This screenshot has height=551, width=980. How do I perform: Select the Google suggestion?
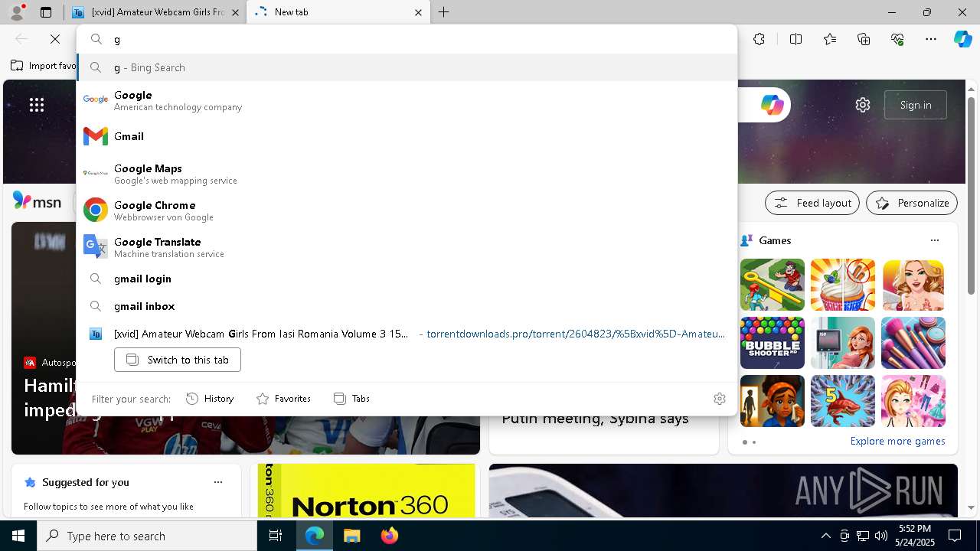coord(407,99)
